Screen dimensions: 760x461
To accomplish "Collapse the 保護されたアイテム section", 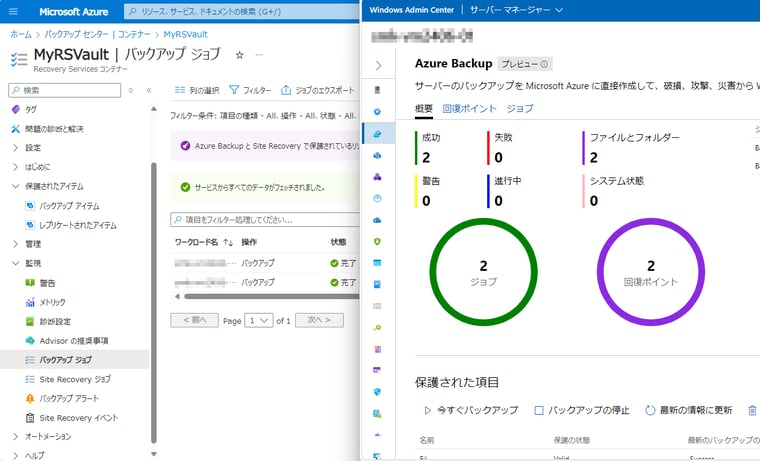I will (x=15, y=186).
